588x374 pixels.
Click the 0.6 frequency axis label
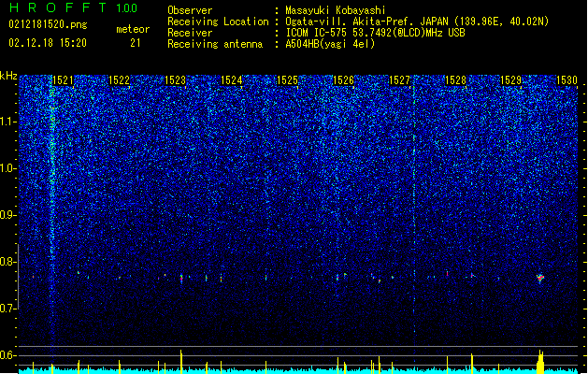(x=8, y=355)
